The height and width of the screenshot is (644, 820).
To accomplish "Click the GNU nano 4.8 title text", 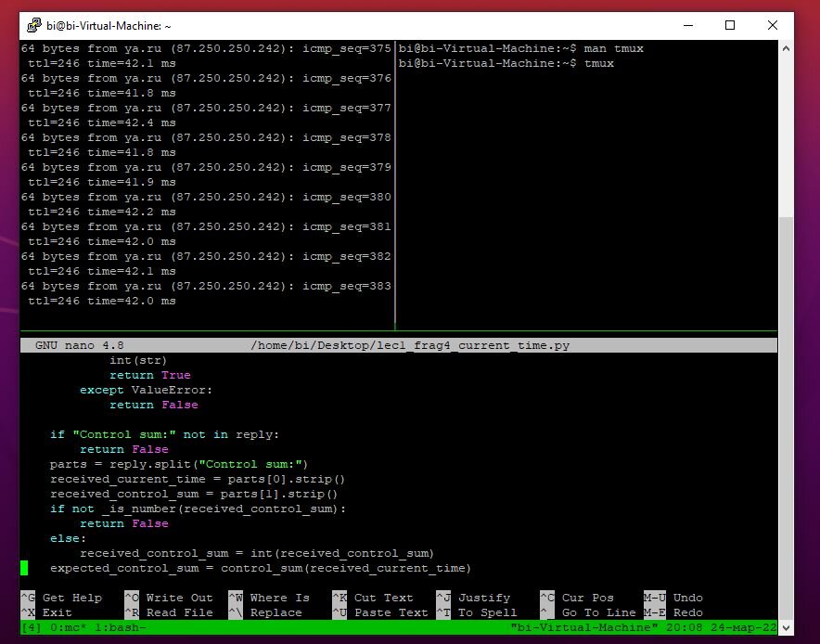I will pos(80,345).
